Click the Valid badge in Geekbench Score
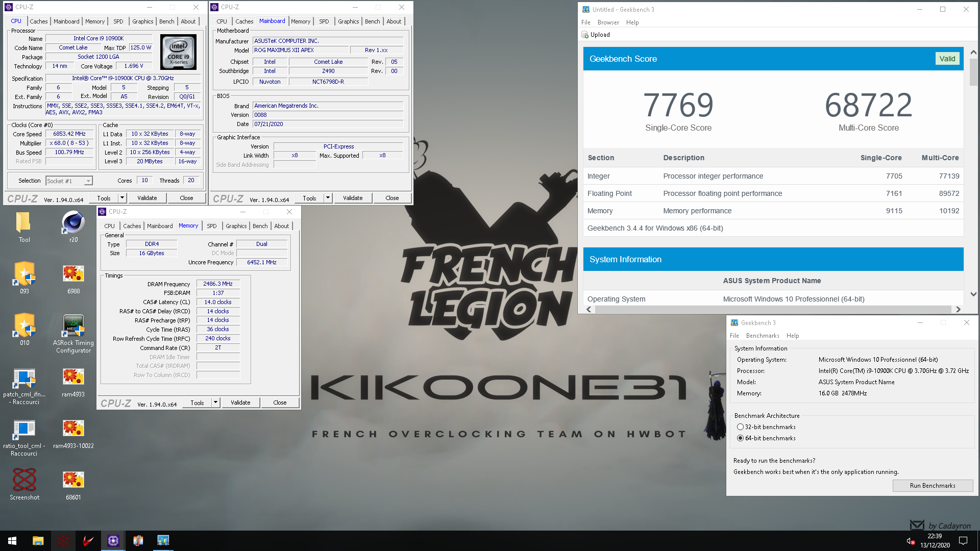Screen dimensions: 980x551 [x=947, y=59]
